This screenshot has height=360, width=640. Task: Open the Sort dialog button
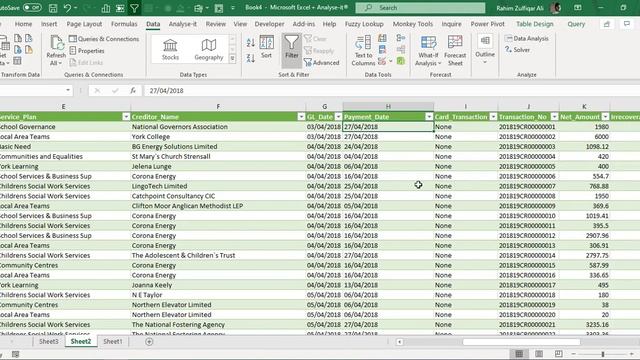267,47
